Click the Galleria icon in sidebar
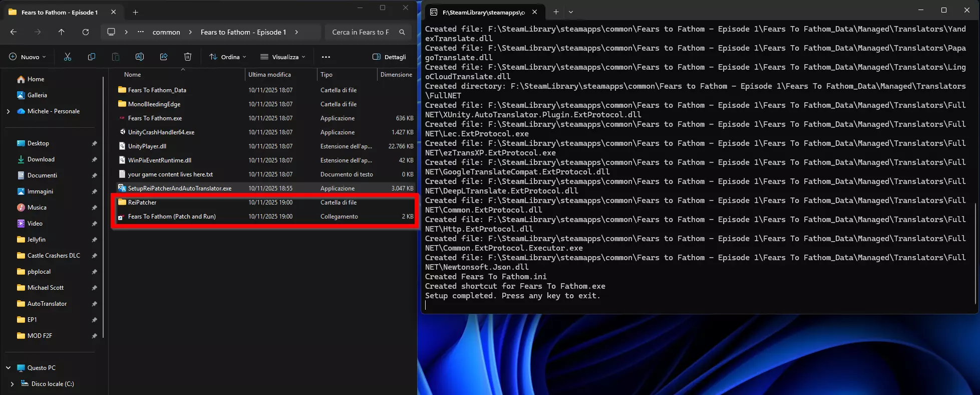980x395 pixels. pos(21,95)
